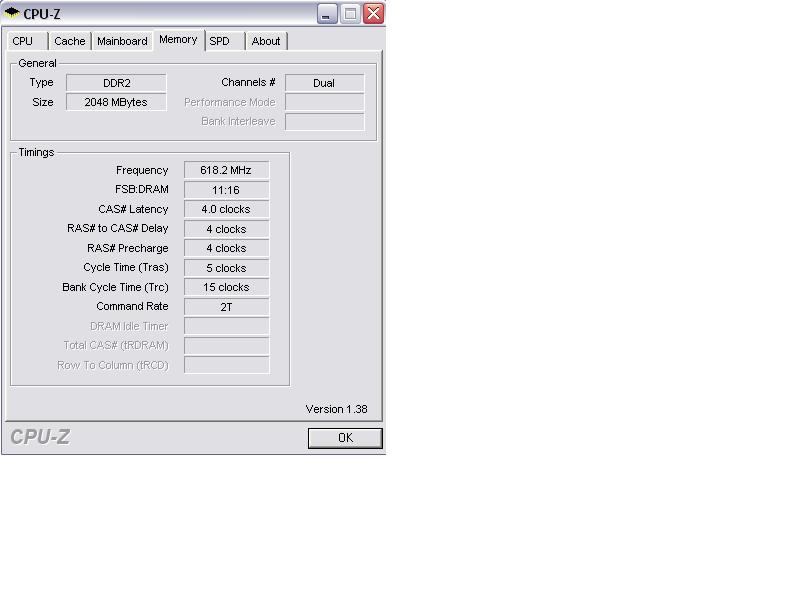This screenshot has width=800, height=600.
Task: Click the Timings group heading
Action: 36,152
